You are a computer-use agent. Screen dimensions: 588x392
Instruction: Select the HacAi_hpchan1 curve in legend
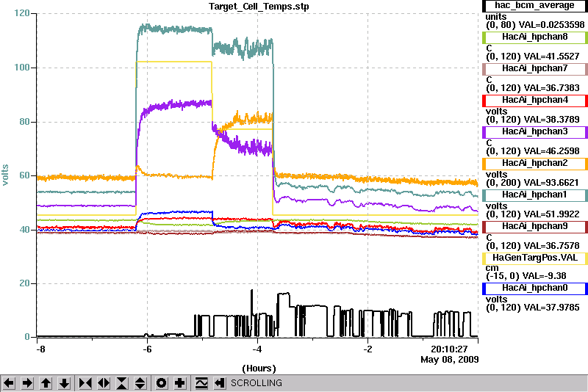[535, 195]
